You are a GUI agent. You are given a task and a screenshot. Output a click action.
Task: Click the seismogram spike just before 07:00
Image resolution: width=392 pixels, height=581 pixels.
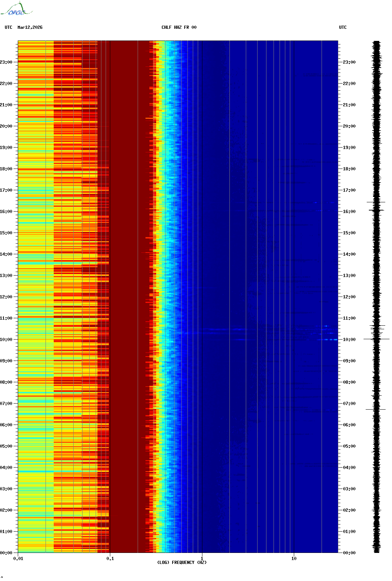[376, 409]
